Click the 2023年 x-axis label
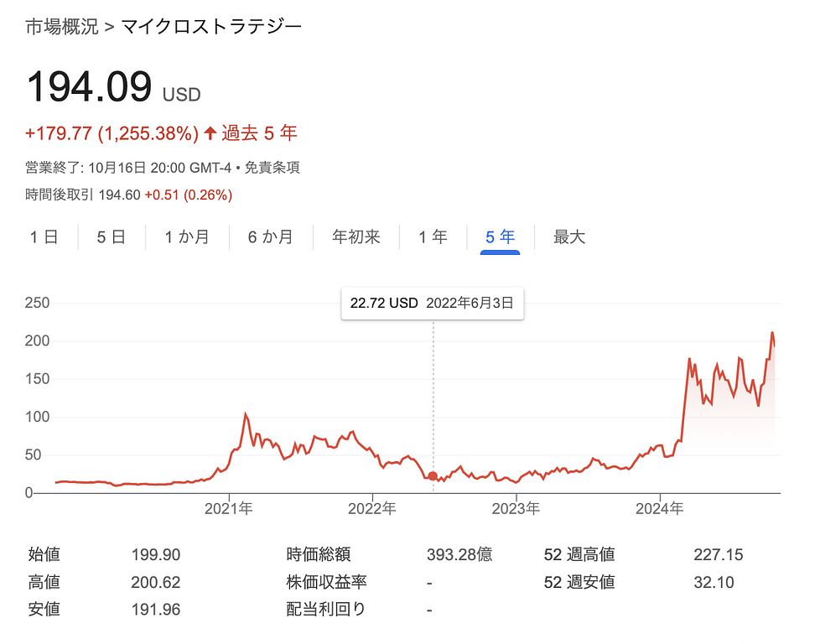This screenshot has height=644, width=820. coord(516,508)
